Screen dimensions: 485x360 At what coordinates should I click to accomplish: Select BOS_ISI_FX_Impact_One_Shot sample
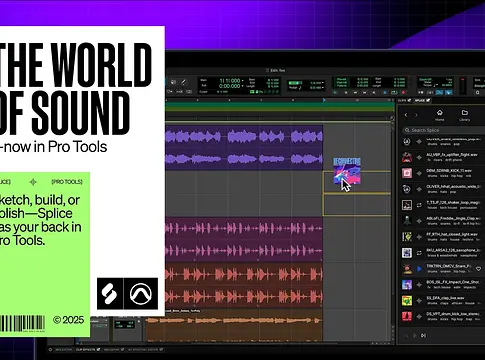(x=442, y=285)
